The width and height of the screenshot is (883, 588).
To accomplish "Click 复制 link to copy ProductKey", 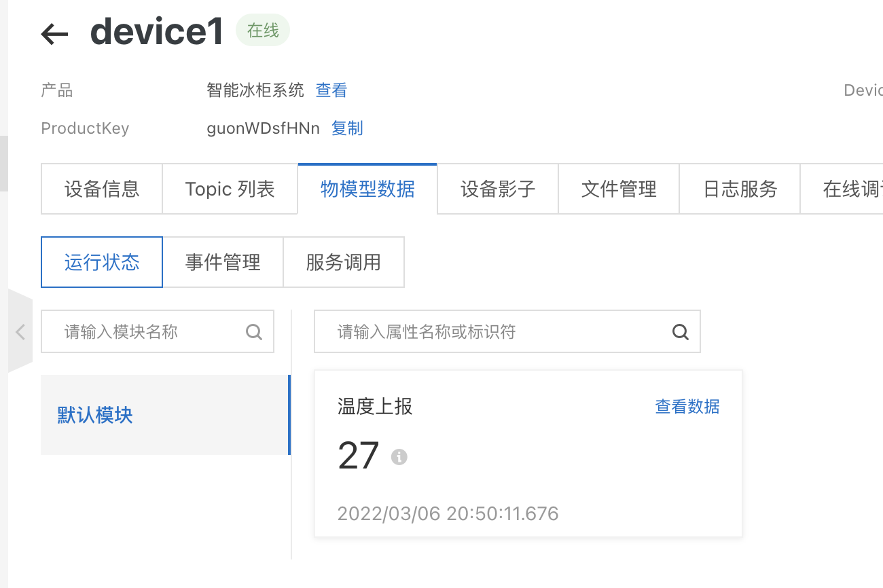I will [x=347, y=128].
